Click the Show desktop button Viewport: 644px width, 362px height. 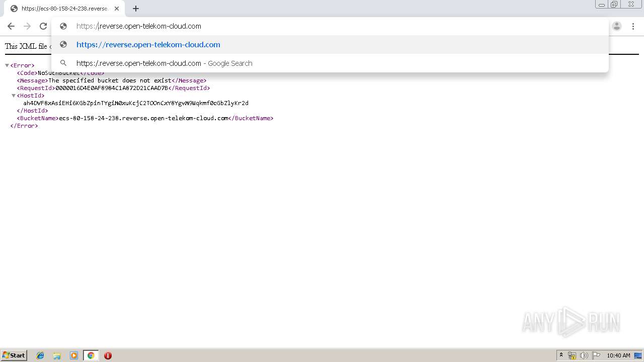click(x=638, y=355)
